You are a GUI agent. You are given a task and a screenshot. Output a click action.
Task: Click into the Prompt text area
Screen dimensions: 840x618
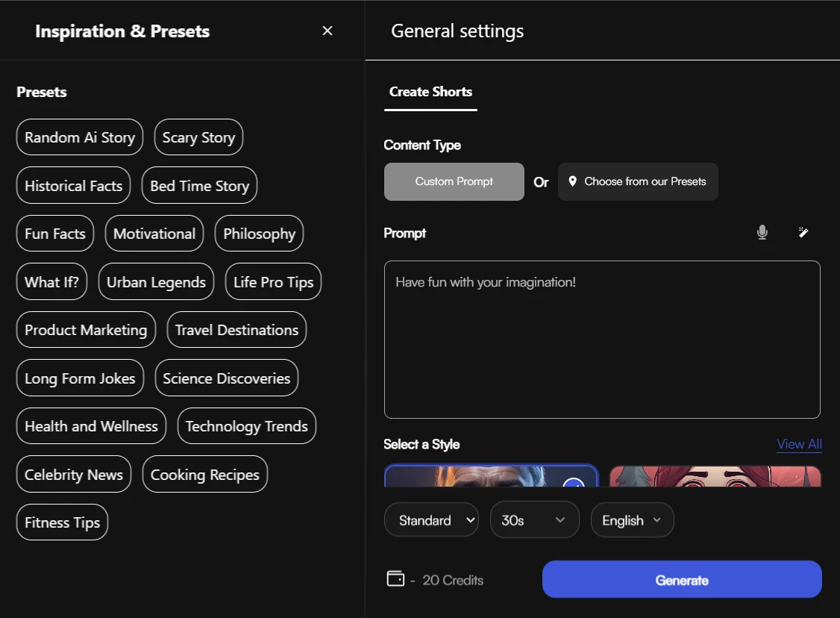(x=601, y=340)
